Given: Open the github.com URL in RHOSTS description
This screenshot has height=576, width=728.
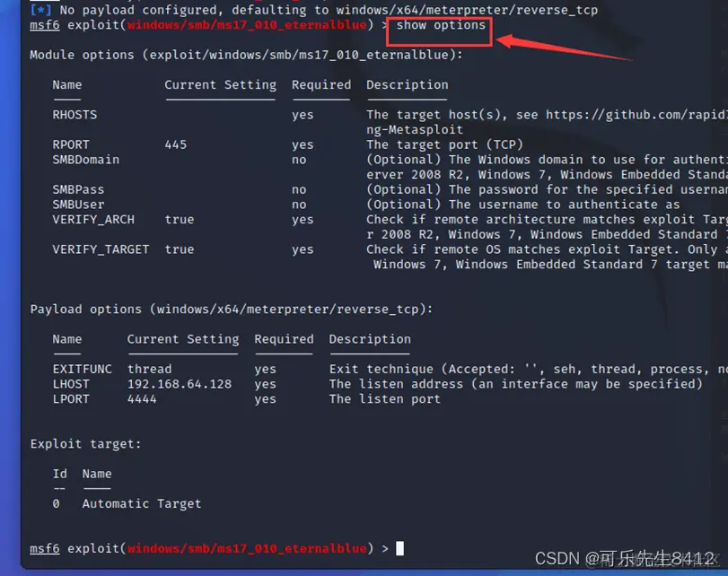Looking at the screenshot, I should coord(636,115).
